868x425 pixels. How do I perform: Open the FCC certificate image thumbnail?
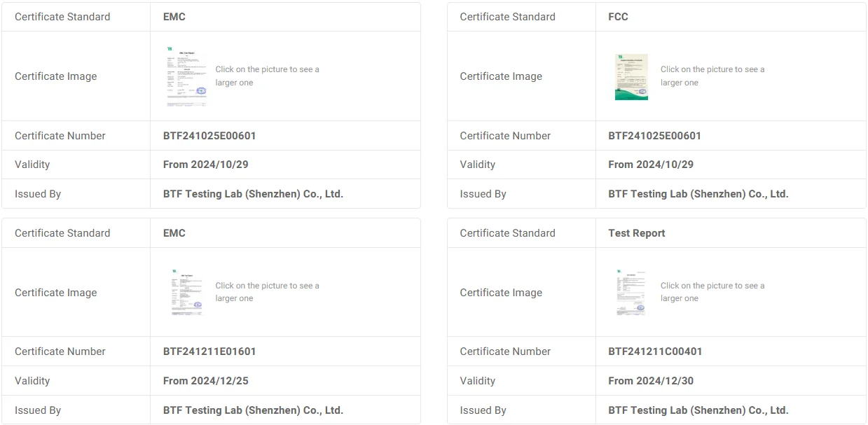[631, 77]
